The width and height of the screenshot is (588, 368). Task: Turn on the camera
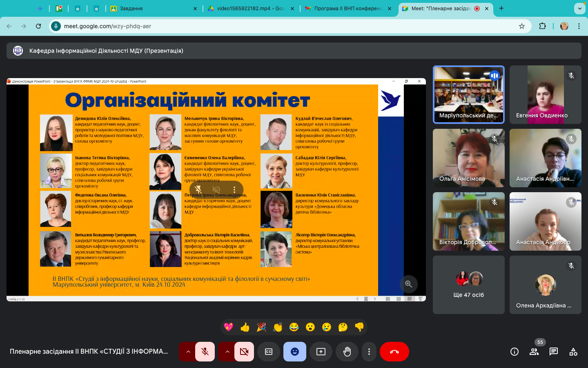pyautogui.click(x=244, y=352)
